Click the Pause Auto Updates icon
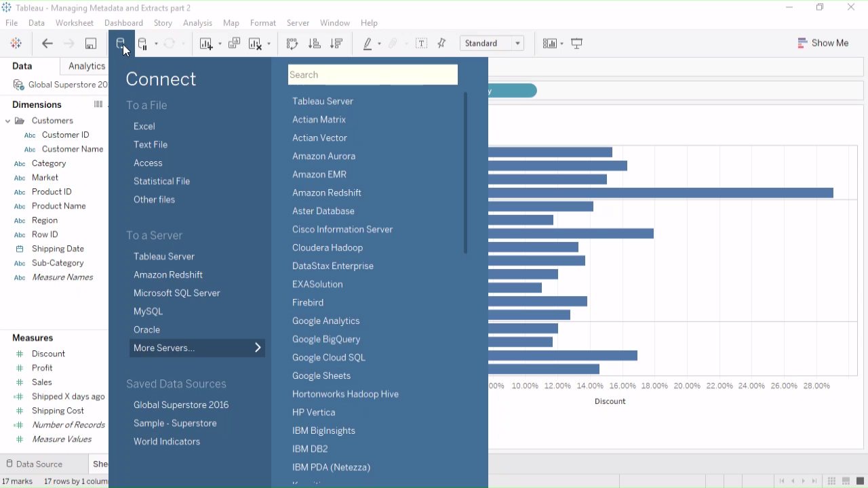 tap(142, 44)
